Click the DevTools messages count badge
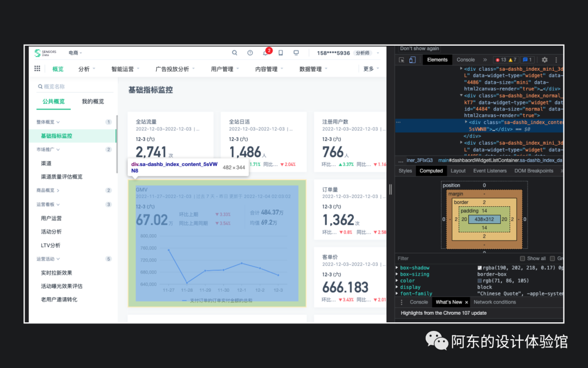The image size is (588, 368). point(527,60)
